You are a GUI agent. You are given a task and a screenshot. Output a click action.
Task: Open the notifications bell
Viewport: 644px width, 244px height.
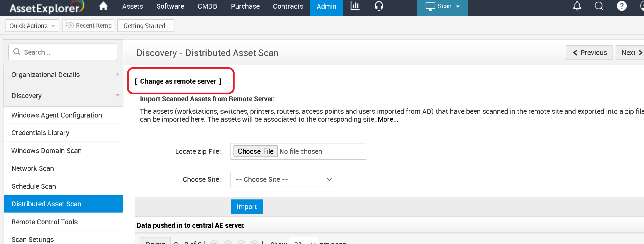[577, 6]
